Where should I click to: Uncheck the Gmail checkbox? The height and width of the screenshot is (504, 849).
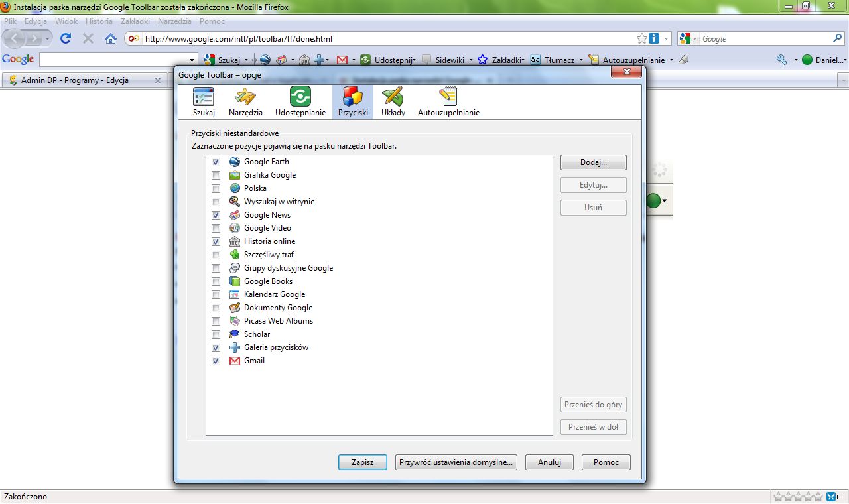coord(216,361)
